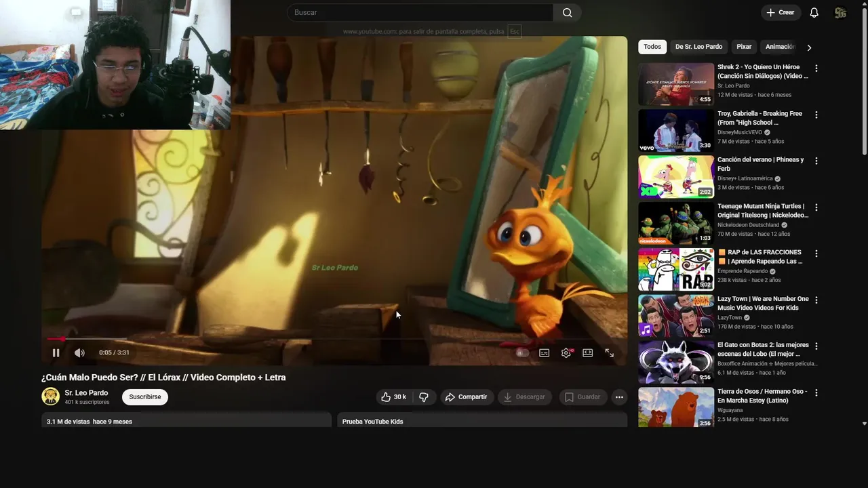Toggle the autoplay switch

click(x=521, y=352)
